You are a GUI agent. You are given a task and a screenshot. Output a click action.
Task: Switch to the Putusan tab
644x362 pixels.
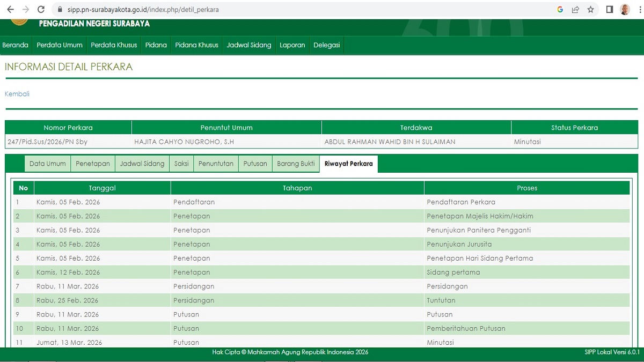255,164
